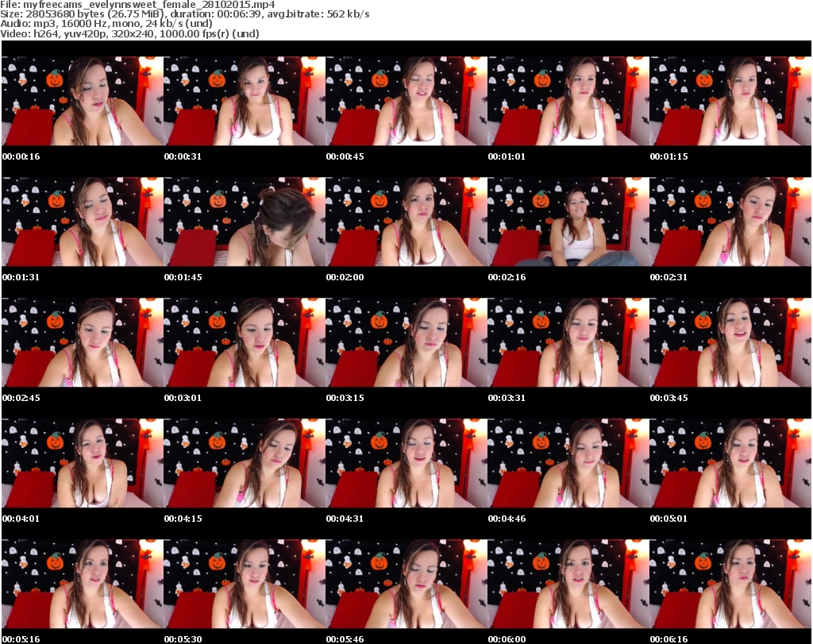Viewport: 813px width, 644px height.
Task: Click the timestamp label 00:01:15
Action: 669,156
